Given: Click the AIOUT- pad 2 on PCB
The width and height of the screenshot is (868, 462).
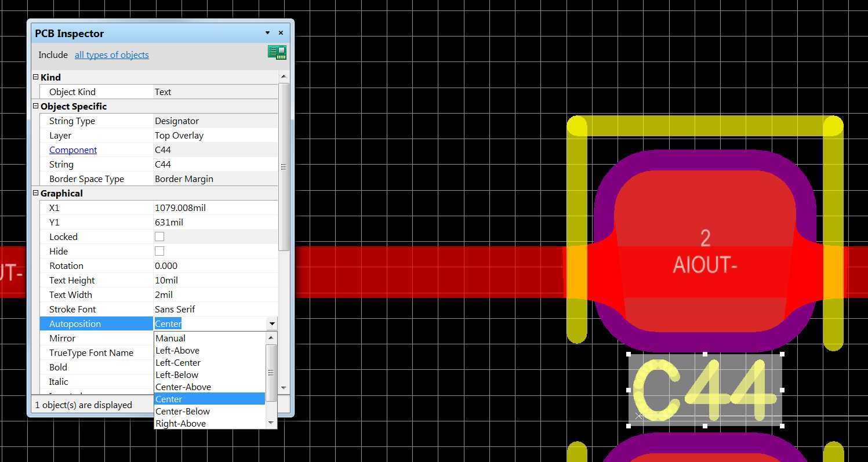Looking at the screenshot, I should [705, 252].
